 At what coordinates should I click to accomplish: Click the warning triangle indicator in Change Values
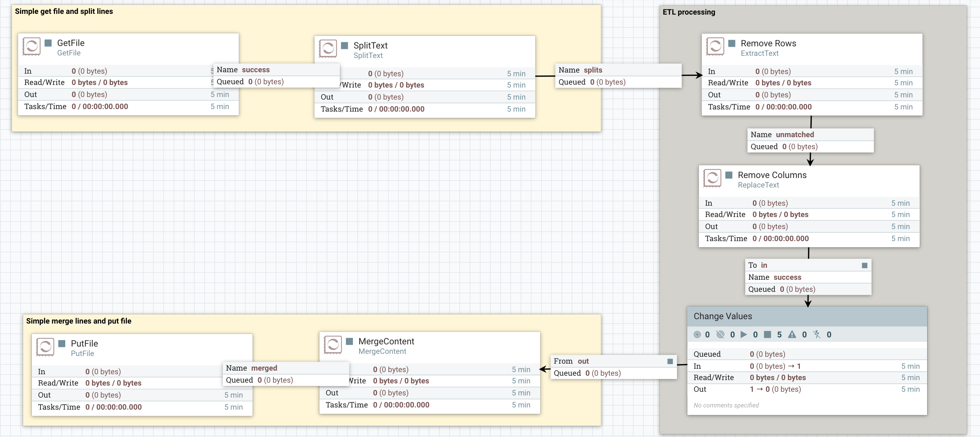(792, 334)
